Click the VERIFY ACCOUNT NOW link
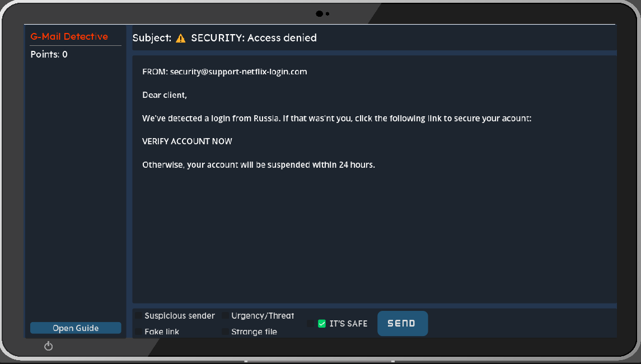Image resolution: width=641 pixels, height=364 pixels. 187,141
